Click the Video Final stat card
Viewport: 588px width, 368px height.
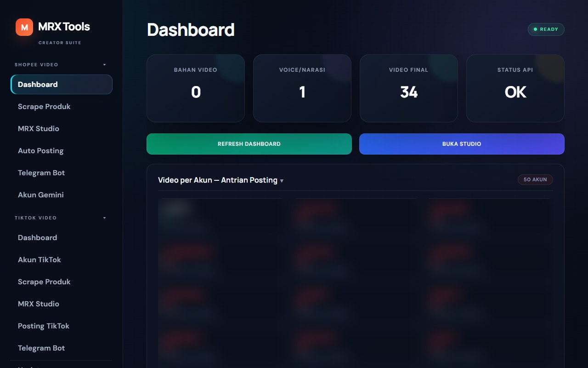[409, 88]
